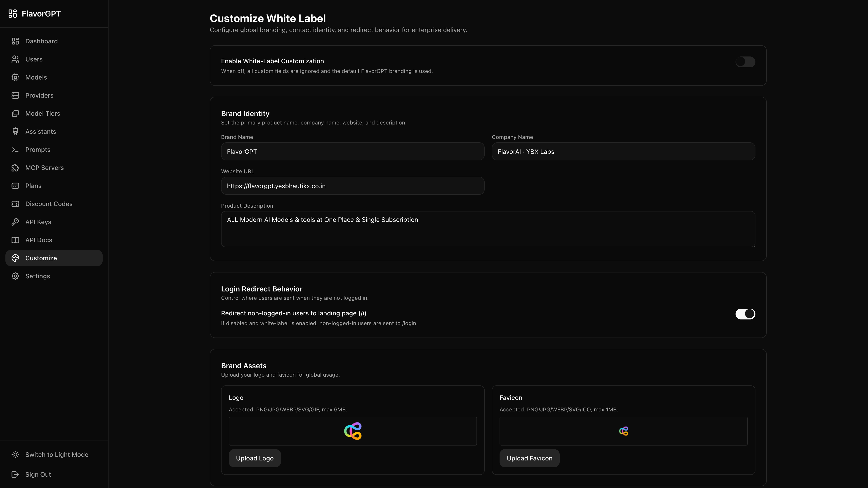The width and height of the screenshot is (868, 488).
Task: Click the Models chip icon
Action: [15, 77]
